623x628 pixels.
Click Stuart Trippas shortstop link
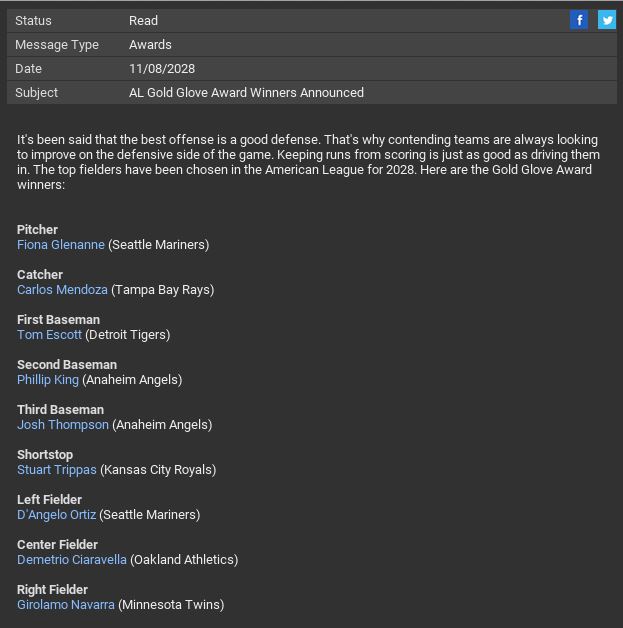pyautogui.click(x=57, y=470)
